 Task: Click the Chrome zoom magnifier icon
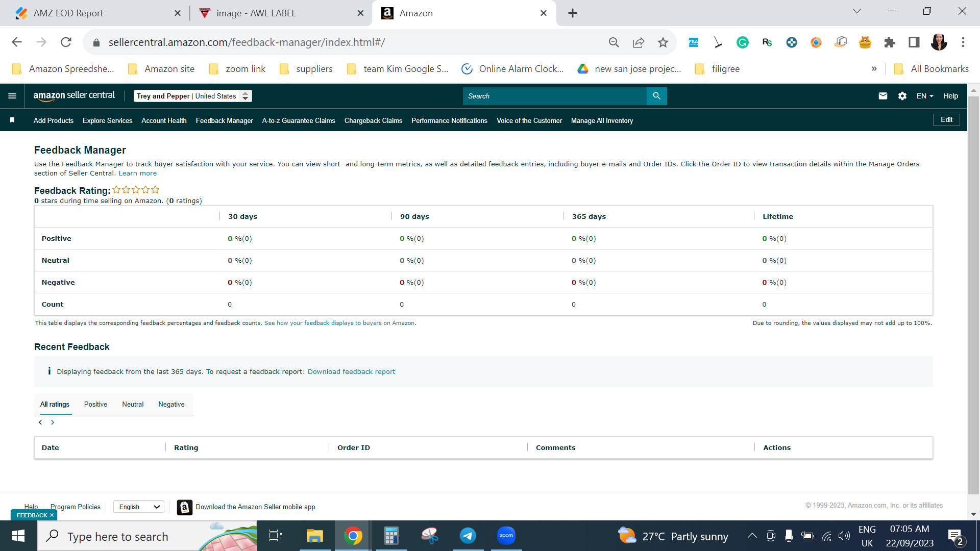click(614, 42)
